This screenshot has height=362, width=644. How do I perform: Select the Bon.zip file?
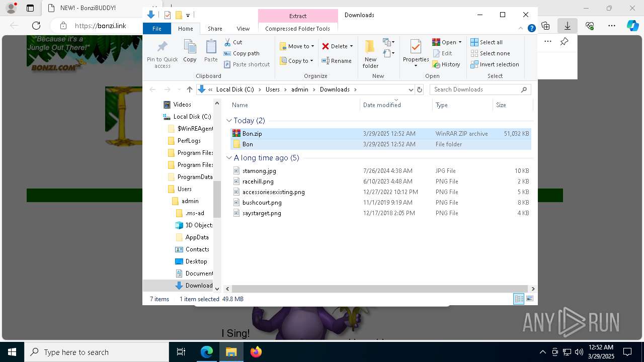[380, 134]
